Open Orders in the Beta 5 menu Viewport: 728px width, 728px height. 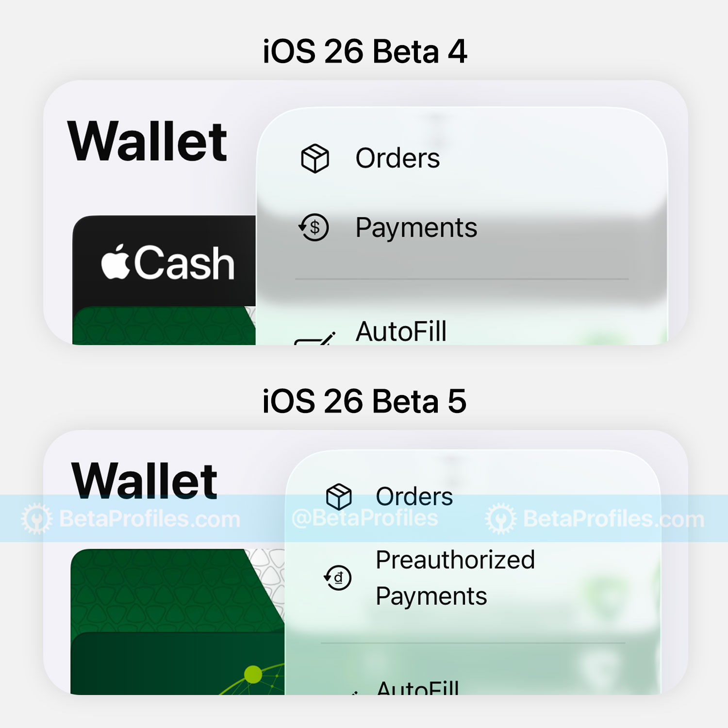point(414,496)
